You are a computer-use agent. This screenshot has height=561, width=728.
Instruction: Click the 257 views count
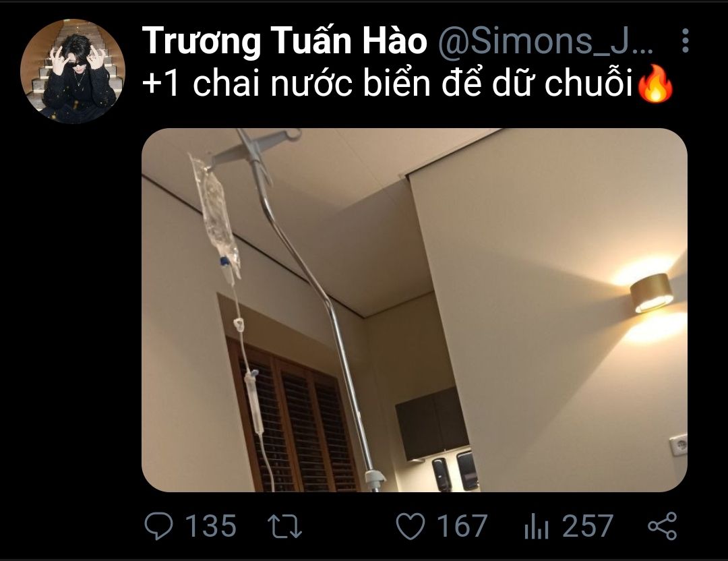[x=588, y=526]
